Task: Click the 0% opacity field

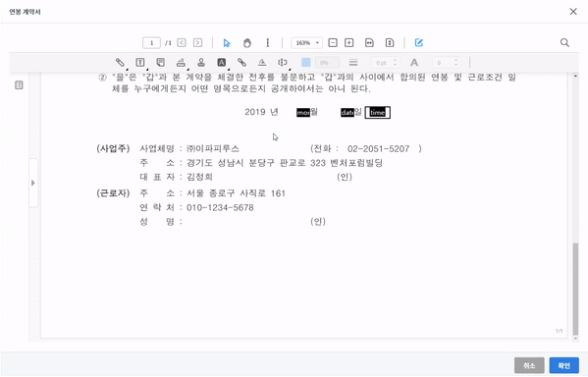Action: [x=327, y=63]
